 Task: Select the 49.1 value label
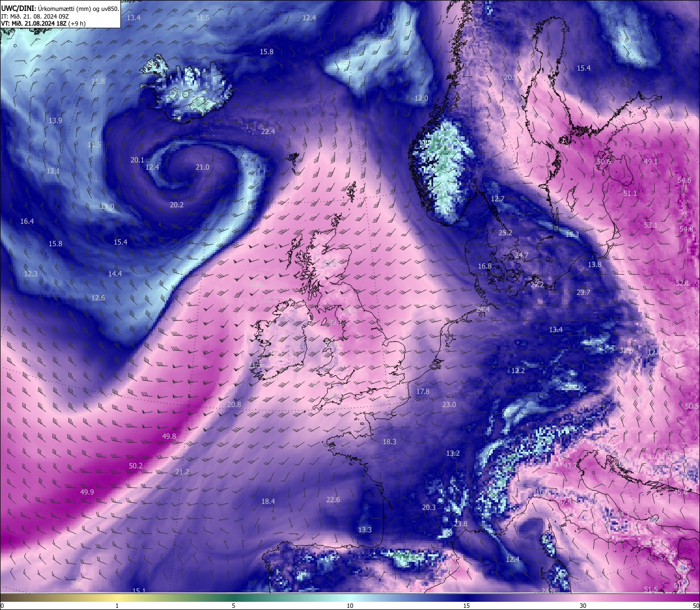tap(651, 161)
